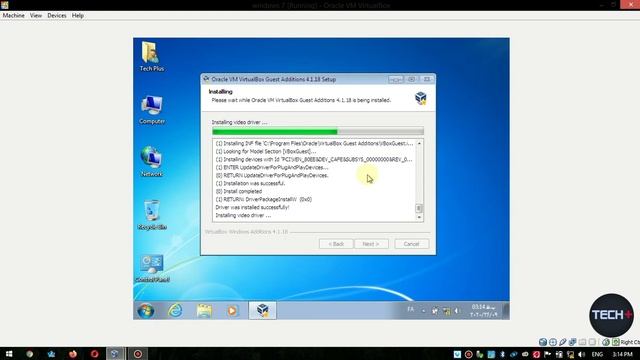
Task: Select the Control Panel desktop icon
Action: 151,268
